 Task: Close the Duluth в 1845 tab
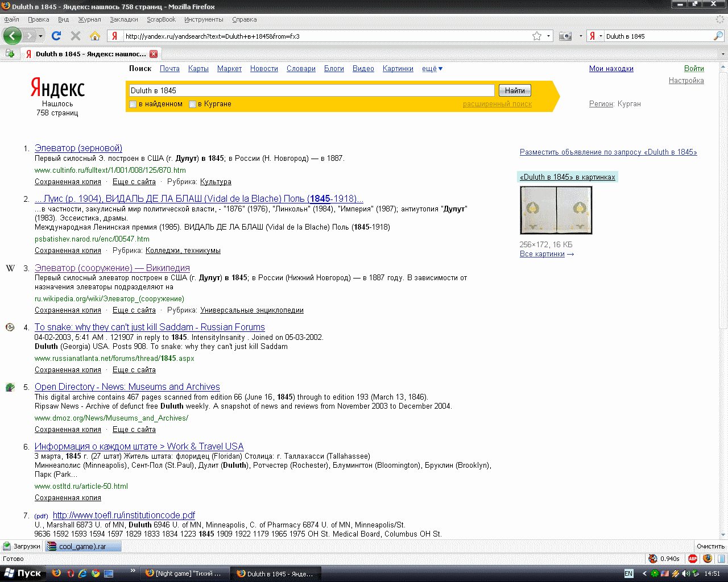point(153,54)
